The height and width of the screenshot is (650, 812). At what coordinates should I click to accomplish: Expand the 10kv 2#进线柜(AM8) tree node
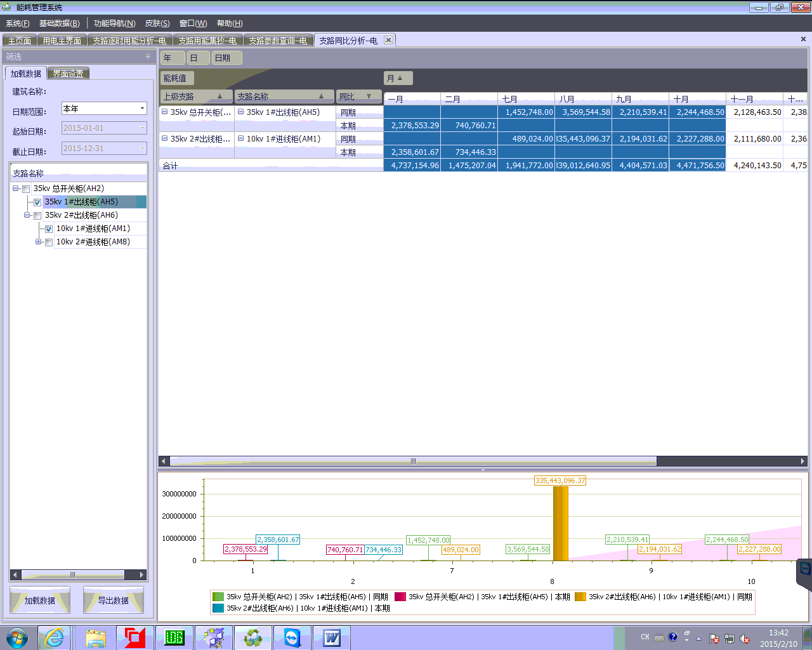(38, 242)
